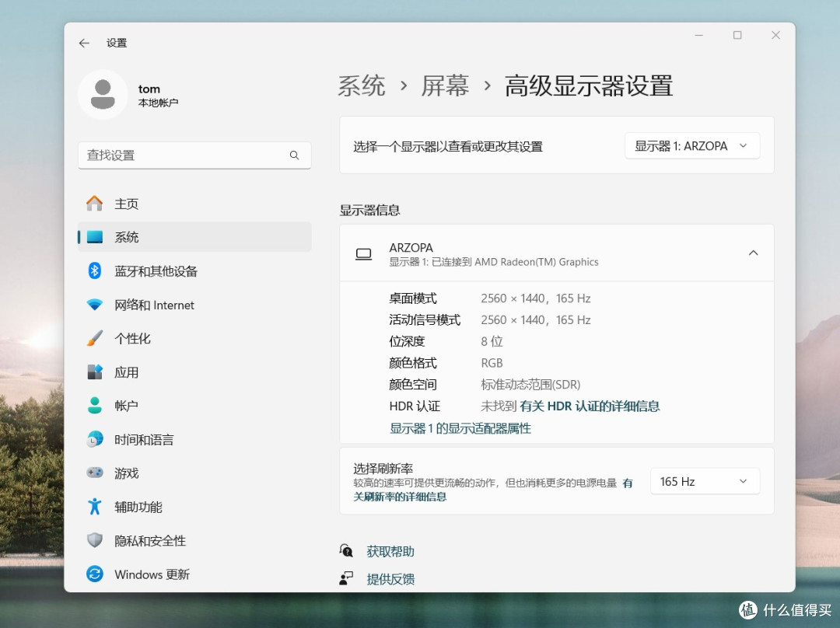The height and width of the screenshot is (628, 840).
Task: Click 标准动态范围(SDR) color space value
Action: [x=530, y=385]
